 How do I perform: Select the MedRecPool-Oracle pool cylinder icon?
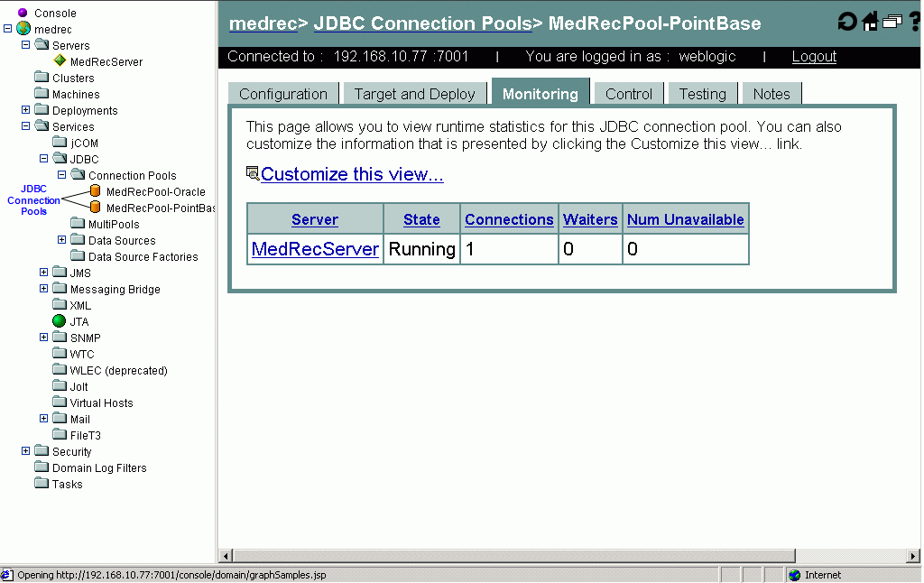pos(95,190)
